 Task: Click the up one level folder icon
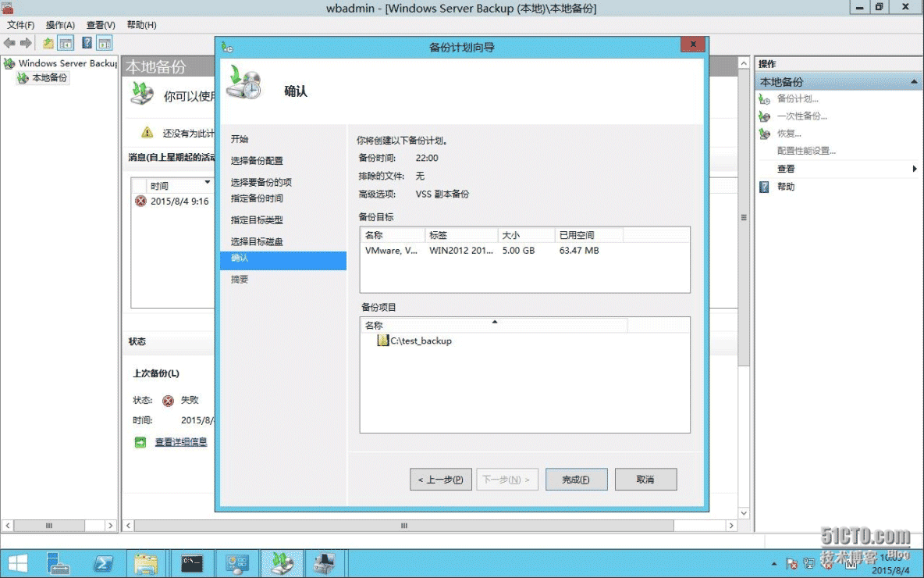pos(48,43)
